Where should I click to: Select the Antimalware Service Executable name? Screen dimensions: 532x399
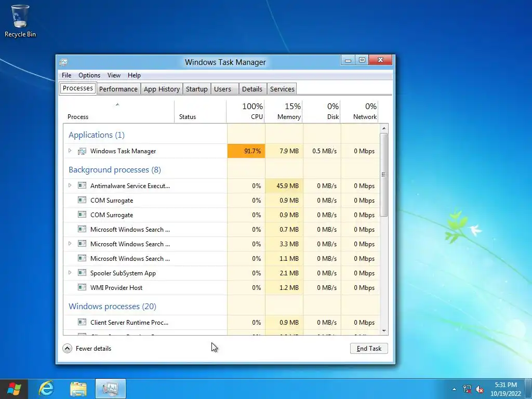(x=130, y=186)
